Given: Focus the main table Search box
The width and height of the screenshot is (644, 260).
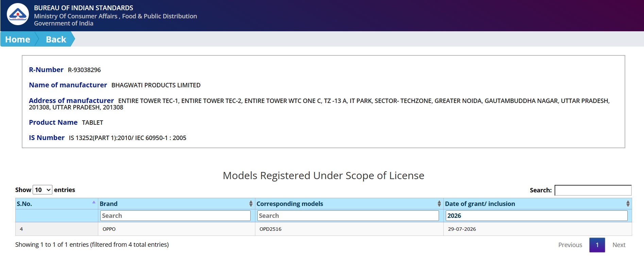Looking at the screenshot, I should coord(593,190).
